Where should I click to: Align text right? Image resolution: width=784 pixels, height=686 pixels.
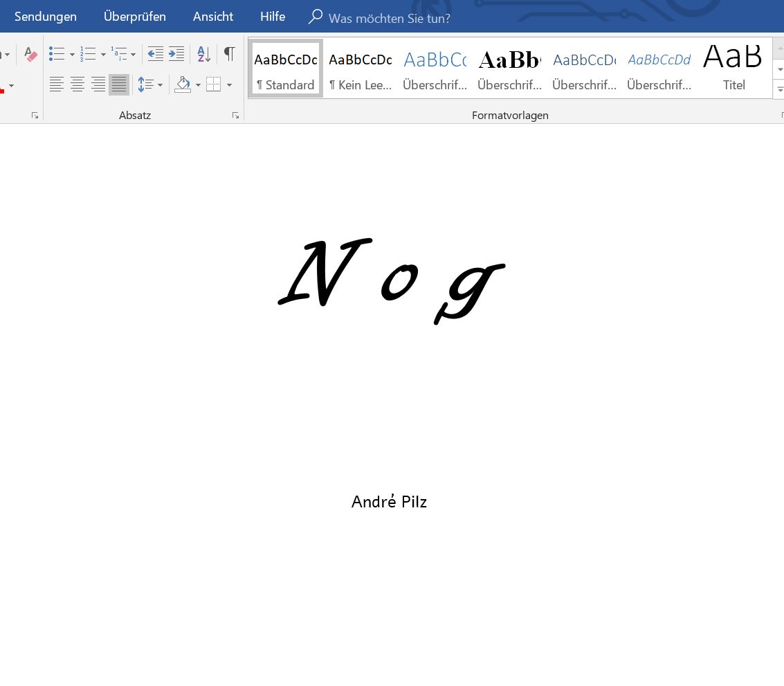pyautogui.click(x=98, y=84)
